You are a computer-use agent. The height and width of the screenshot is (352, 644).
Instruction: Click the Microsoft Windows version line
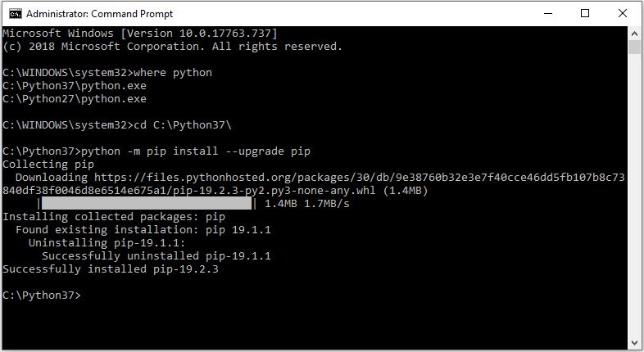pos(140,34)
